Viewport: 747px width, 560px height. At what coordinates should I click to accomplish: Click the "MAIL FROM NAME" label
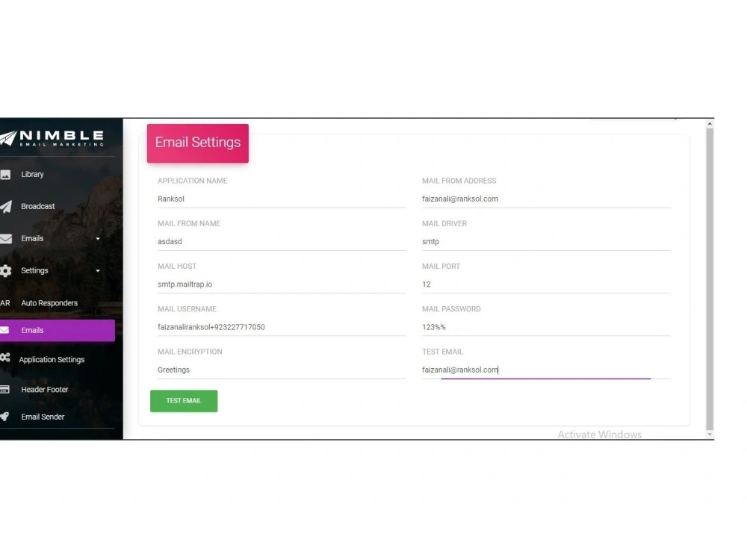click(189, 223)
